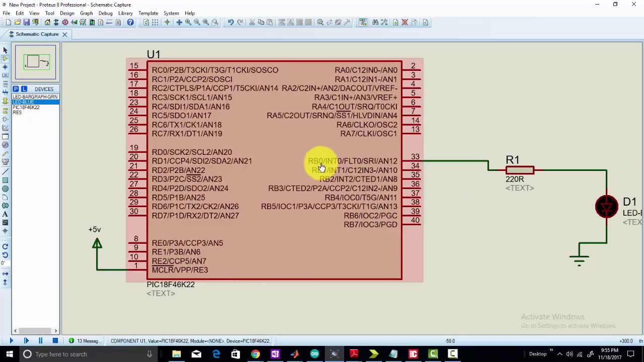Click P button to pick devices
The width and height of the screenshot is (644, 362).
tap(16, 89)
